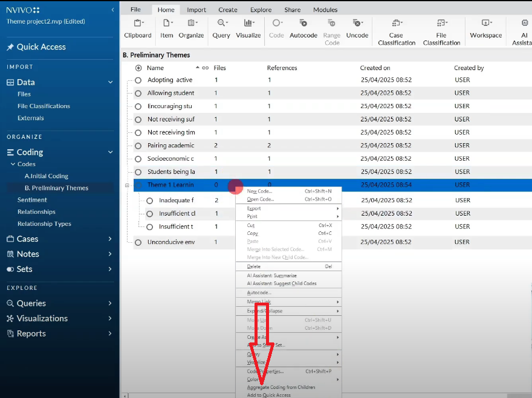This screenshot has width=532, height=398.
Task: Open the Clipboard ribbon group
Action: [137, 29]
